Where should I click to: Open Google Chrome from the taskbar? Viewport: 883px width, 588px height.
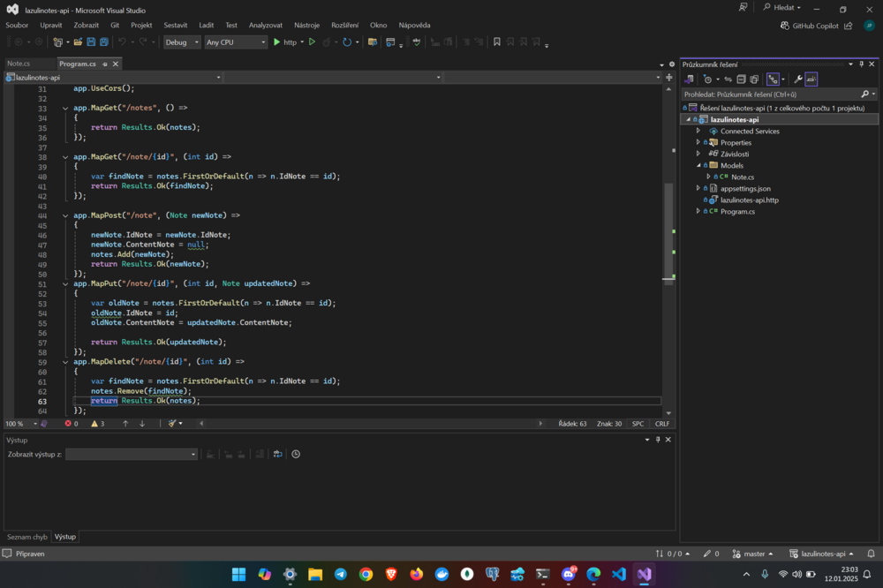(366, 574)
